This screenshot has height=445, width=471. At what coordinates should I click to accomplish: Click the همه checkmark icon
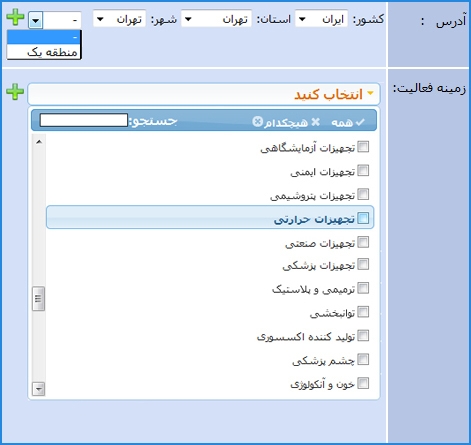[360, 122]
